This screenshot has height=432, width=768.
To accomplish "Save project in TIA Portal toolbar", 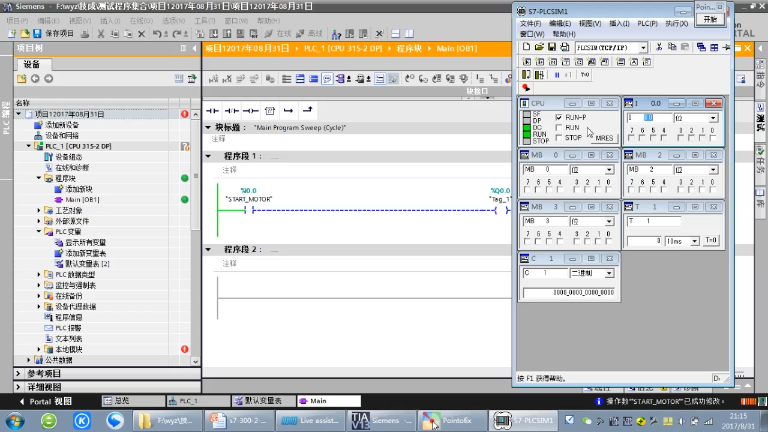I will (x=37, y=33).
